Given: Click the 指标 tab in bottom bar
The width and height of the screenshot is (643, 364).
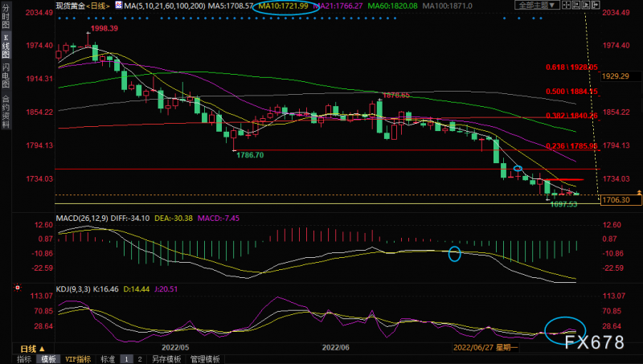Looking at the screenshot, I should click(25, 359).
